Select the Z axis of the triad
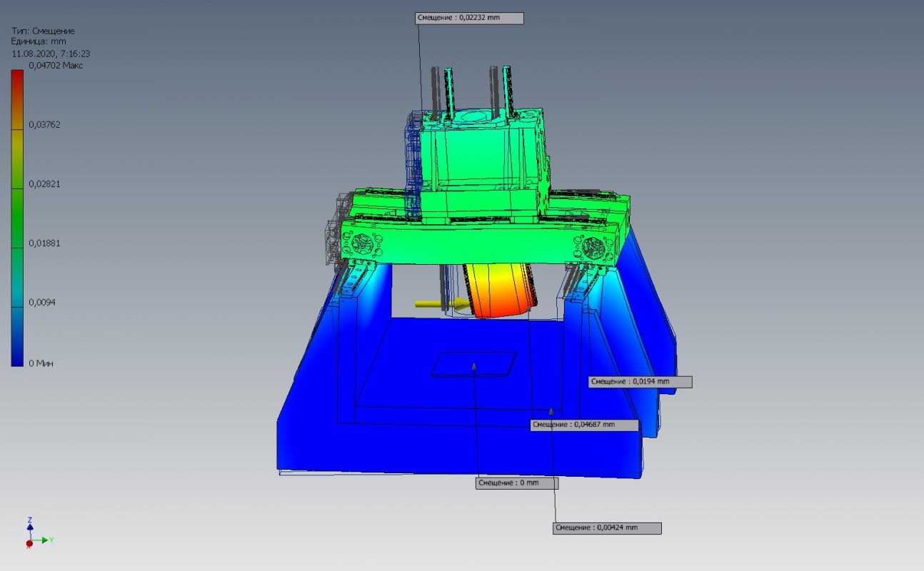 29,525
